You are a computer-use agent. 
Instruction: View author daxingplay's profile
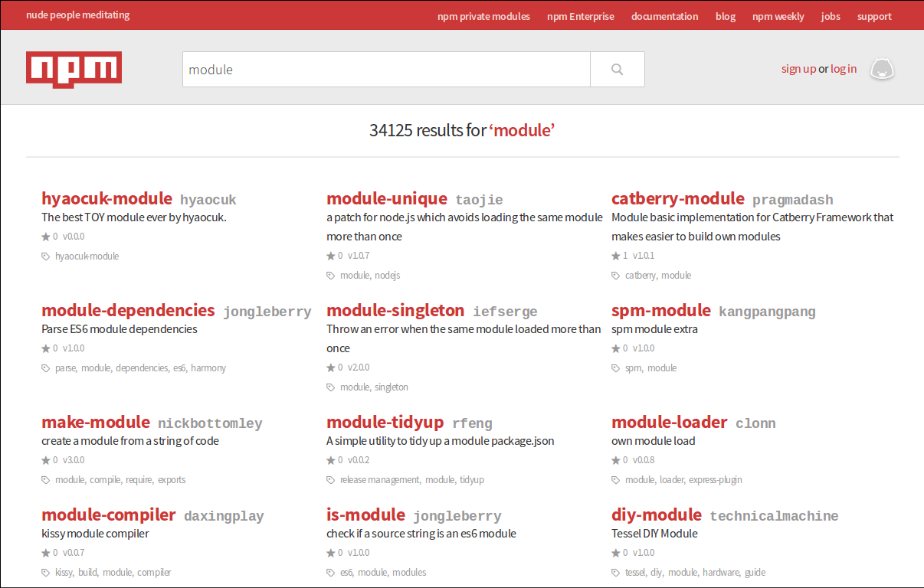pos(224,517)
